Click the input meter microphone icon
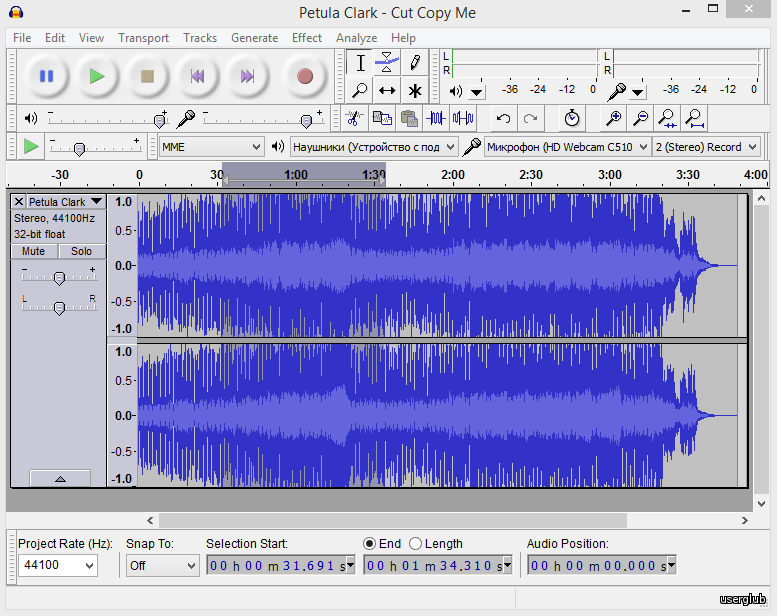The image size is (777, 616). [616, 91]
